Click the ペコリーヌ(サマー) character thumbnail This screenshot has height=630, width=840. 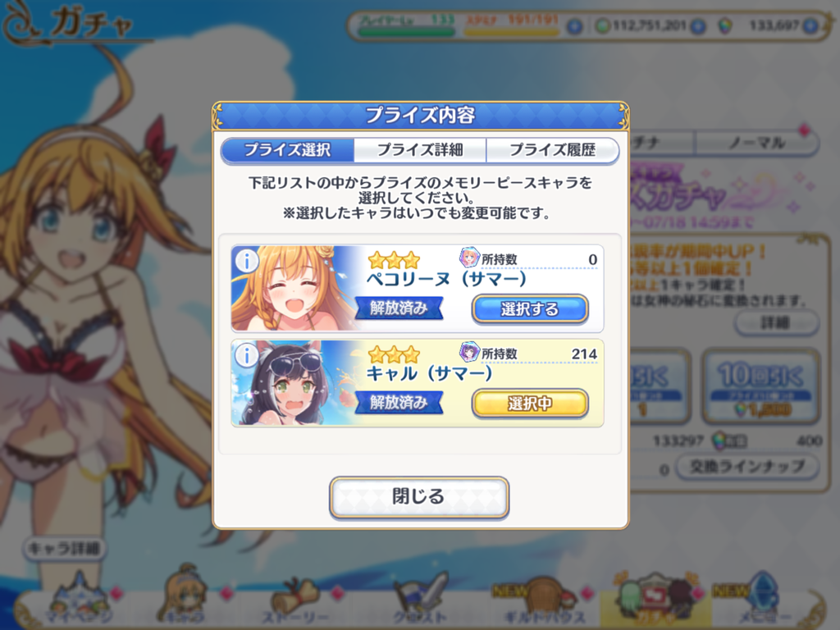coord(296,288)
